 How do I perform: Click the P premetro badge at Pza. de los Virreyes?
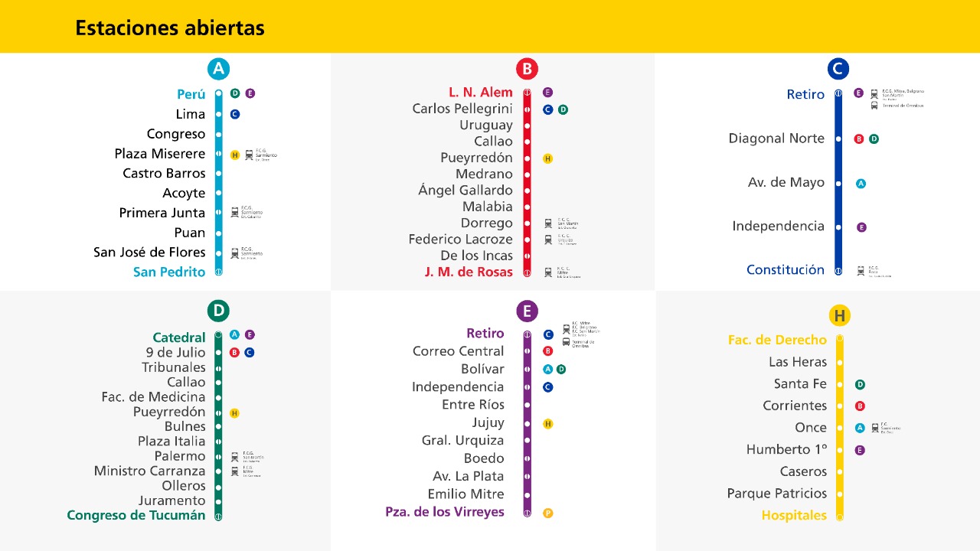(x=547, y=513)
